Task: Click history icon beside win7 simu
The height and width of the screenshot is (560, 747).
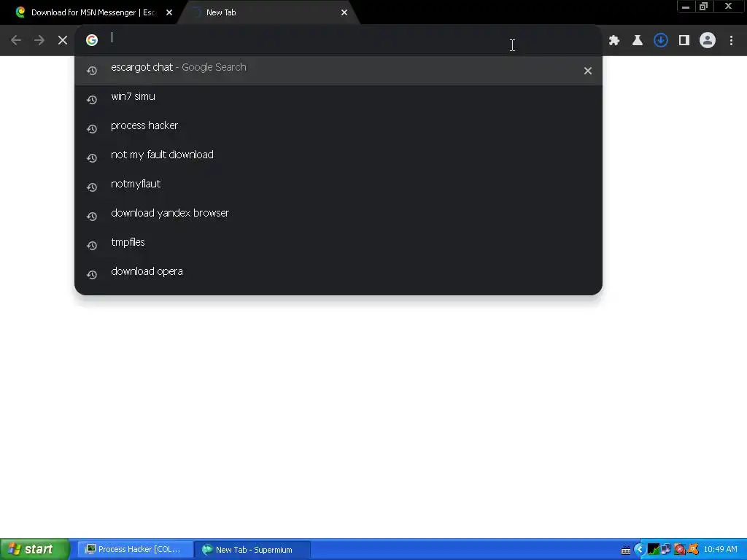Action: 92,100
